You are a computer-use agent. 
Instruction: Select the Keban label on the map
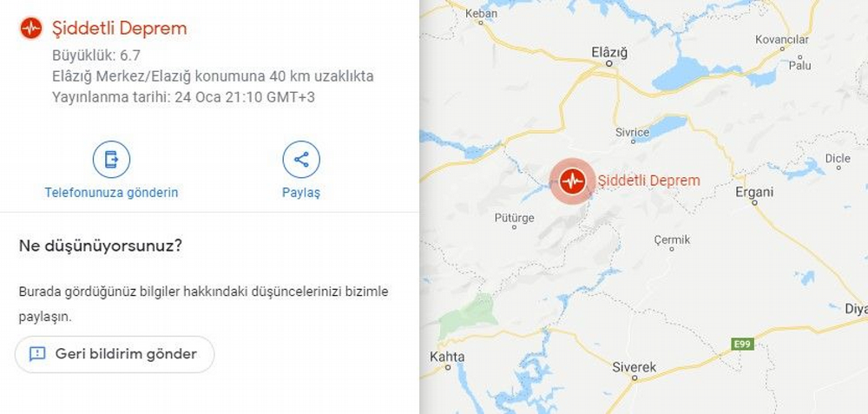[481, 13]
